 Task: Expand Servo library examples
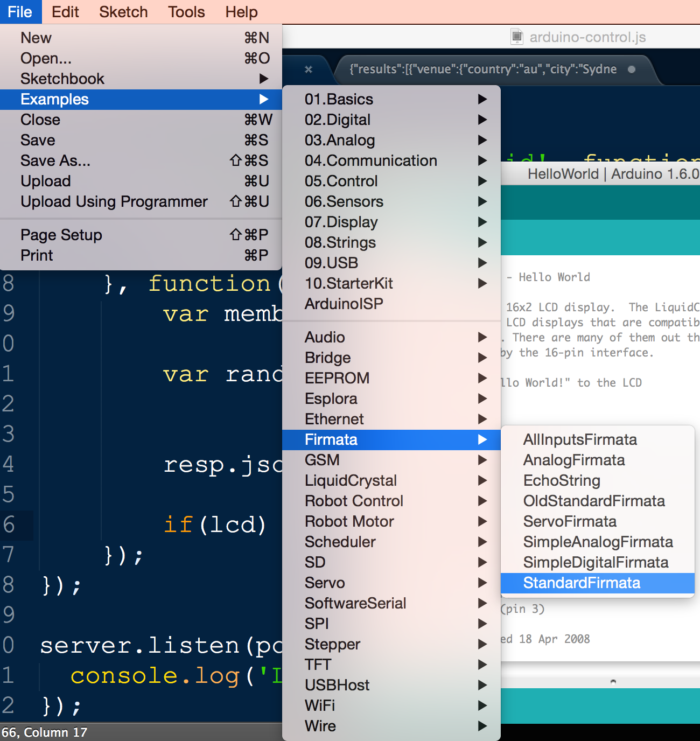pyautogui.click(x=391, y=583)
